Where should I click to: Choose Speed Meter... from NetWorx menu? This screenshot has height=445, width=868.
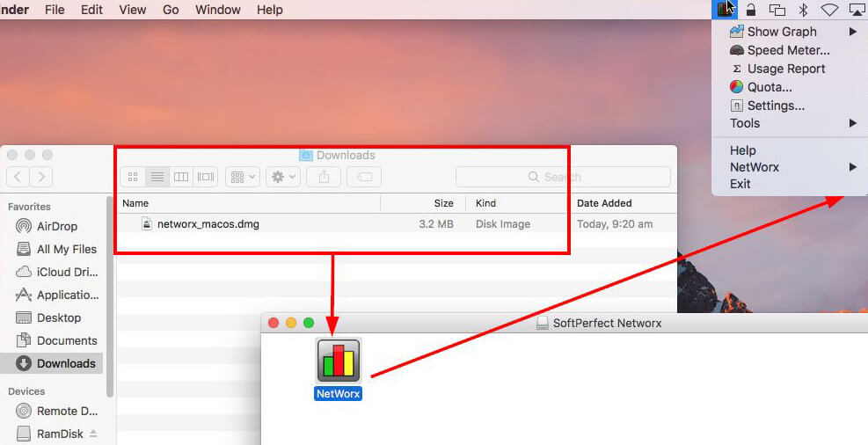pyautogui.click(x=791, y=50)
